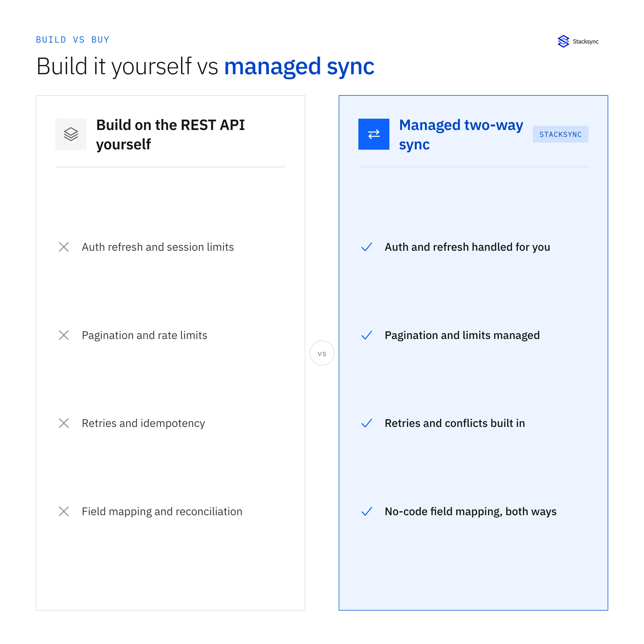This screenshot has width=644, height=644.
Task: Click the stacked layers icon
Action: pos(71,134)
